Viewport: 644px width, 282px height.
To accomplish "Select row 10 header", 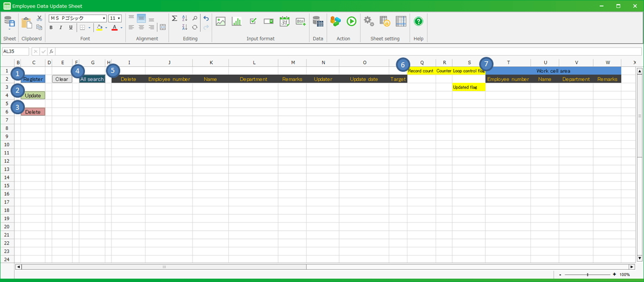I will [x=7, y=145].
